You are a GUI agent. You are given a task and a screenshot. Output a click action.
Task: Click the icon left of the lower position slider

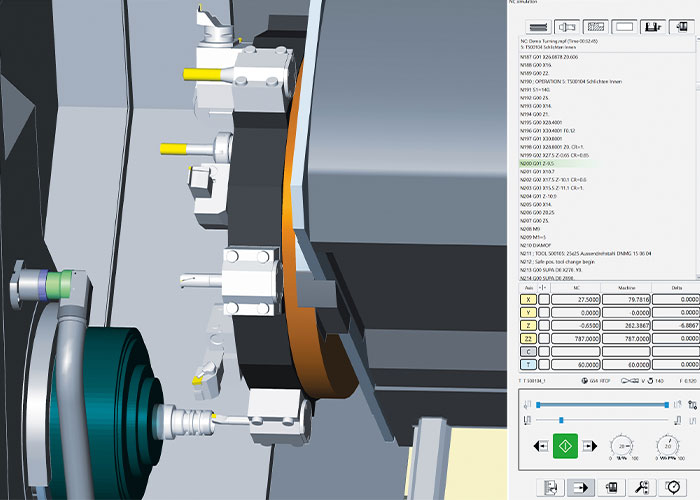click(527, 420)
